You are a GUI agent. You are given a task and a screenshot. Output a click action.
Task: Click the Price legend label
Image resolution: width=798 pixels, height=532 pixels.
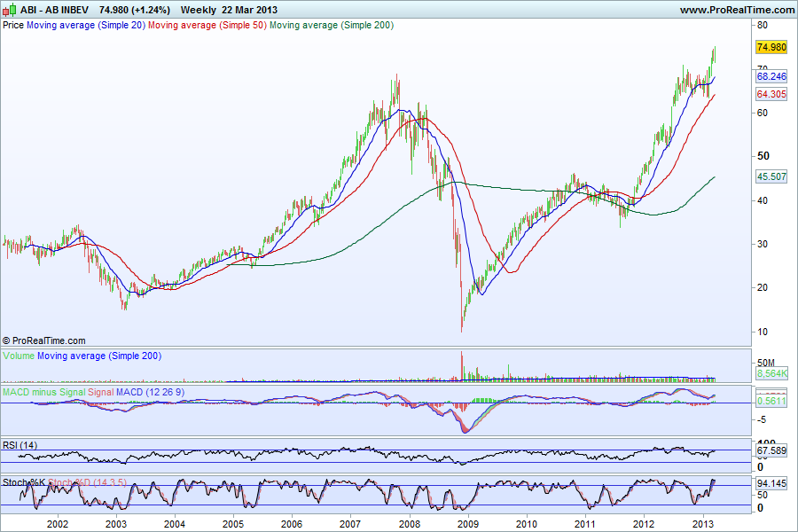[x=13, y=25]
